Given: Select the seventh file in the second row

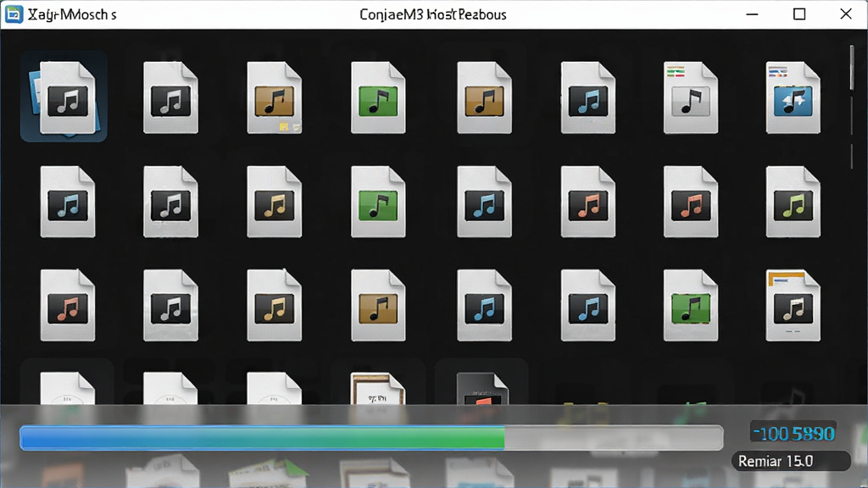Looking at the screenshot, I should [x=691, y=202].
